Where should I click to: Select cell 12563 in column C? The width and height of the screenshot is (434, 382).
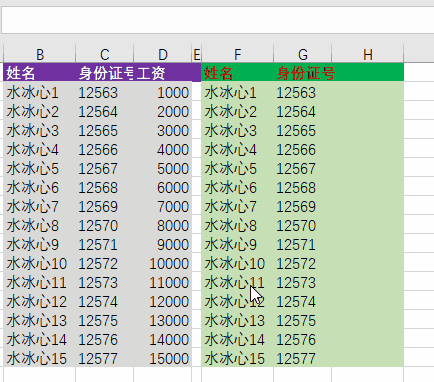105,92
